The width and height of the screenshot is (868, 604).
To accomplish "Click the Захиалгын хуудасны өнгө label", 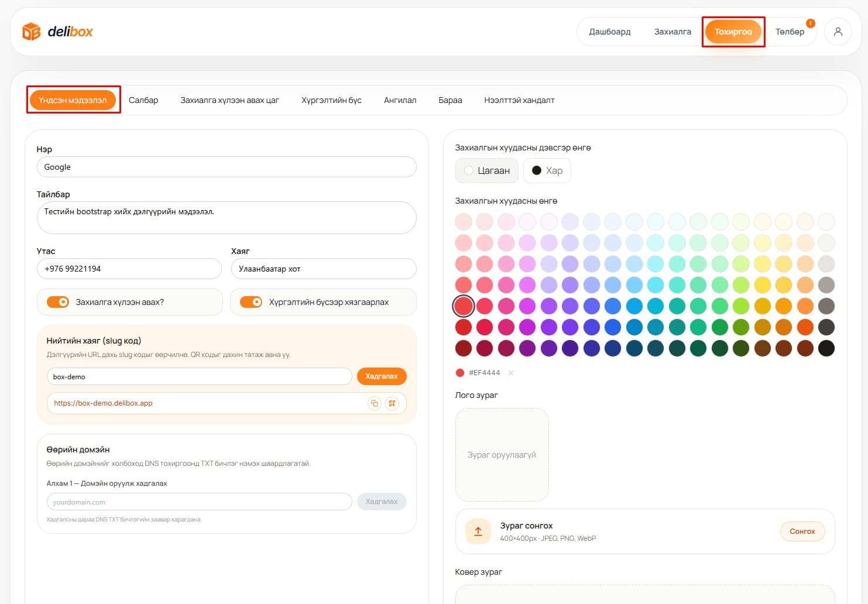I will (x=506, y=201).
